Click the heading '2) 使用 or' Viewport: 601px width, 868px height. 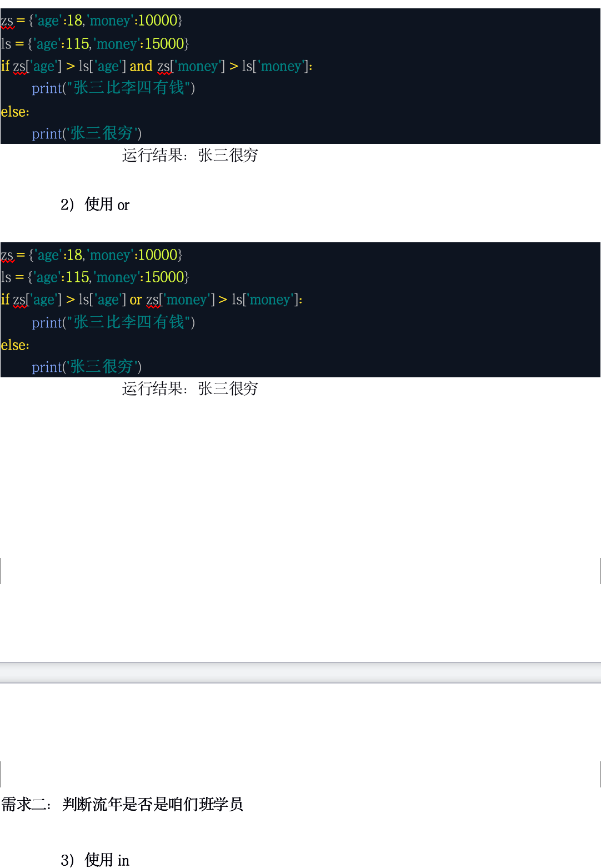tap(95, 204)
